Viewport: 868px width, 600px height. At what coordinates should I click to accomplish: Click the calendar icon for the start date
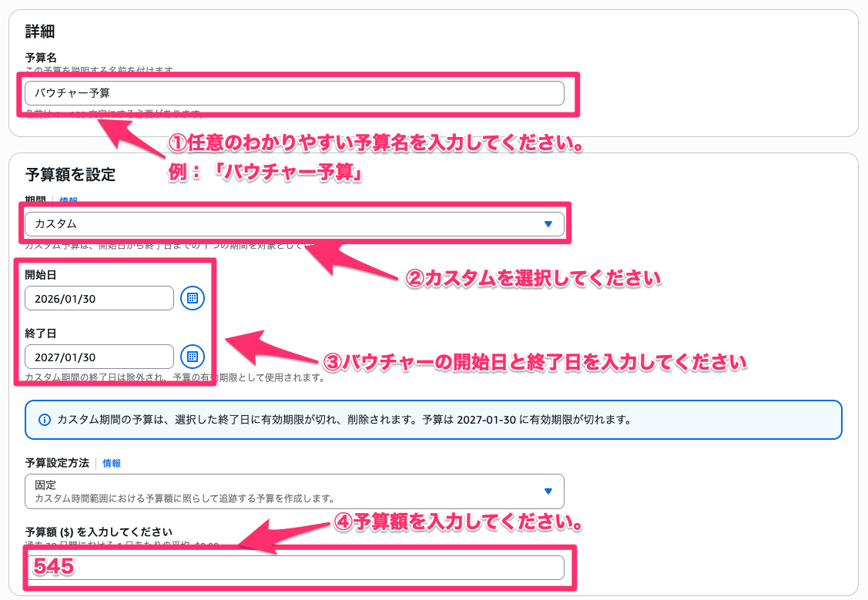[192, 298]
